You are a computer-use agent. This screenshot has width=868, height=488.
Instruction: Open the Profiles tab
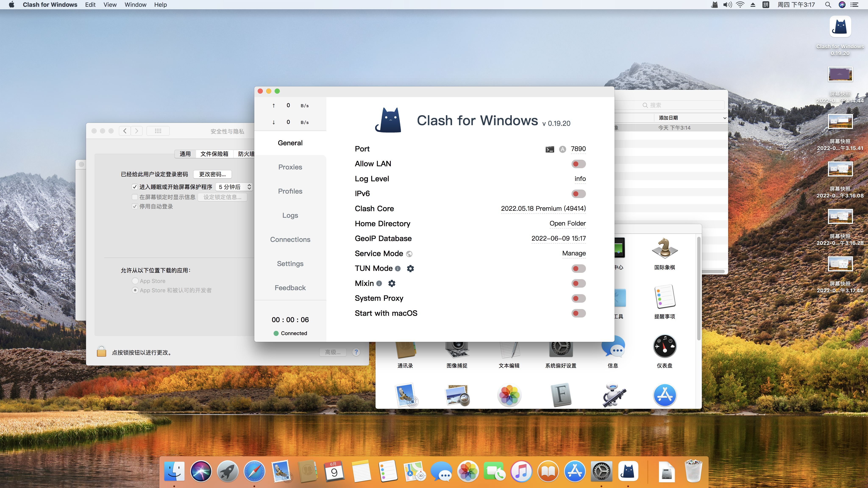290,191
